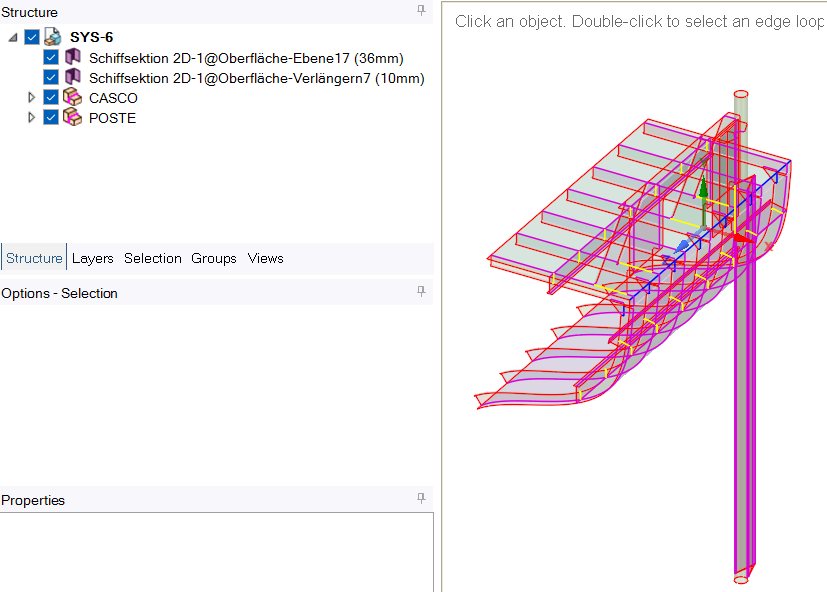The image size is (827, 592).
Task: Click the CASCO component icon
Action: (x=73, y=97)
